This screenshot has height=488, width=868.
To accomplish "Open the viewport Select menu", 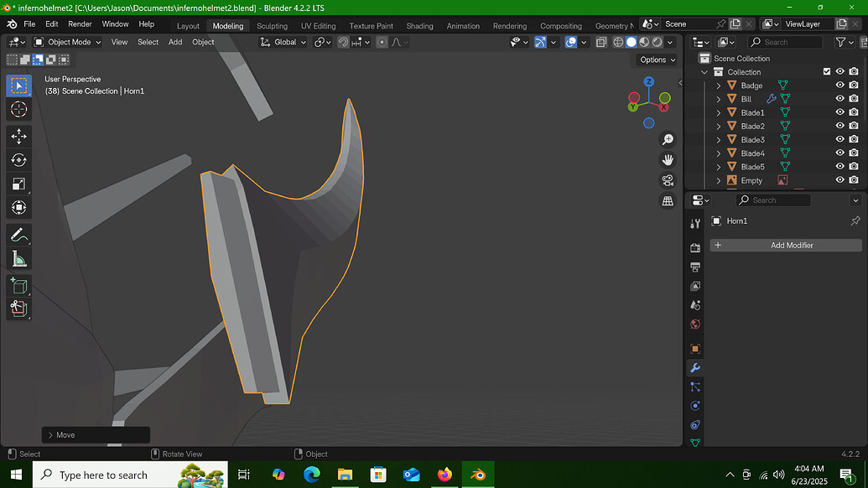I will click(x=148, y=42).
